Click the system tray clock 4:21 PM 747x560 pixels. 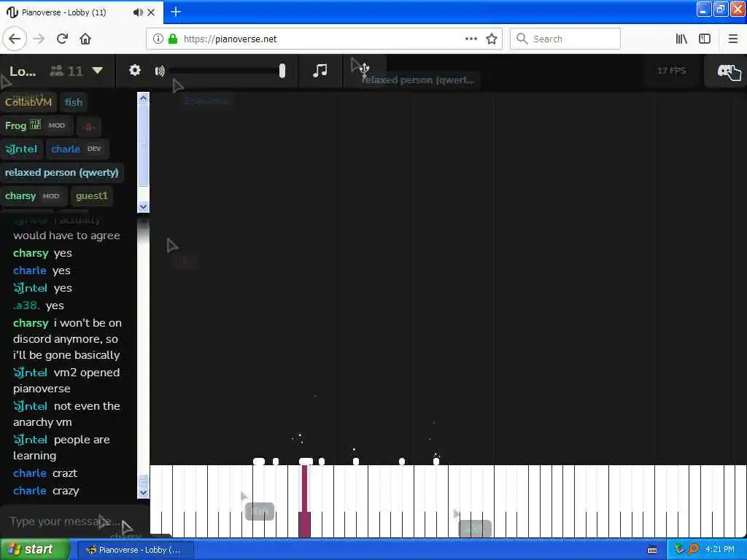(720, 549)
